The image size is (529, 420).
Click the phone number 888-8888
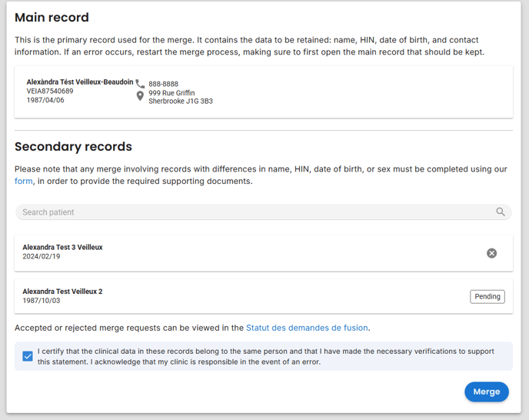163,84
